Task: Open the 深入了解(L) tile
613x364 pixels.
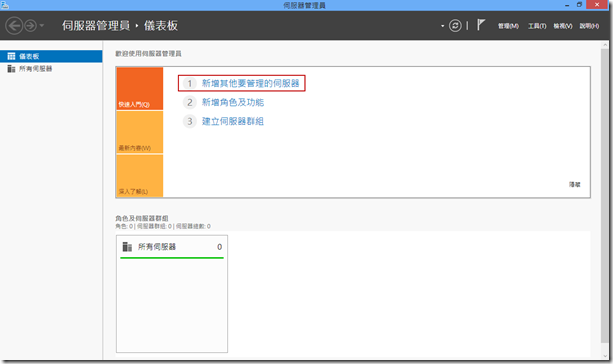Action: 140,176
